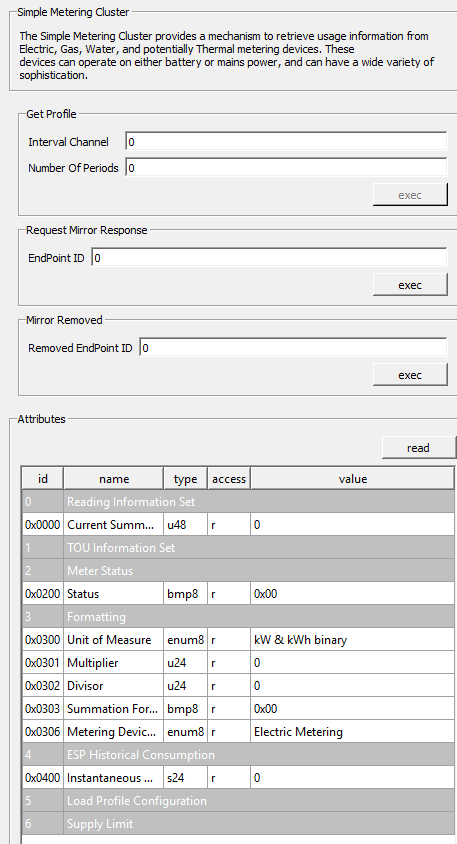Select the Multiplier attribute row
The image size is (457, 844).
click(238, 663)
